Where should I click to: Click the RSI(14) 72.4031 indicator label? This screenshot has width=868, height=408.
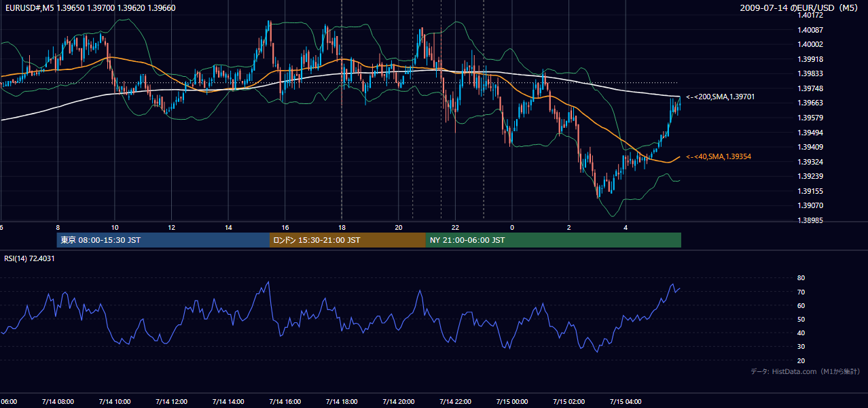tap(29, 258)
